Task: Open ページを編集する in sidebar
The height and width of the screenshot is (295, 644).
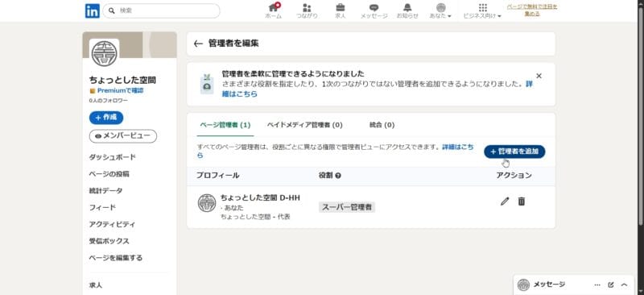Action: click(116, 258)
